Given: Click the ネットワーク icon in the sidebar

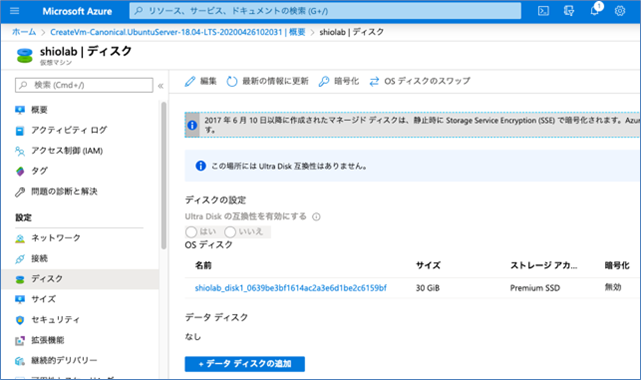Looking at the screenshot, I should coord(20,238).
